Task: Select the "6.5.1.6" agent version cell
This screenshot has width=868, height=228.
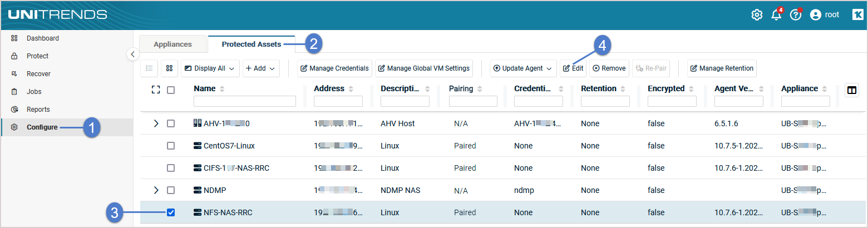Action: coord(726,123)
